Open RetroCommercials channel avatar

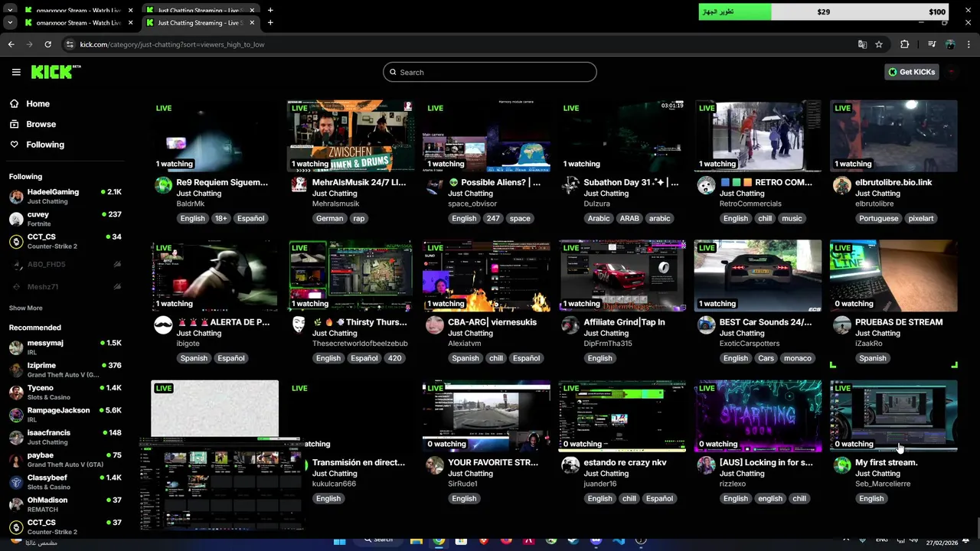[x=706, y=185]
